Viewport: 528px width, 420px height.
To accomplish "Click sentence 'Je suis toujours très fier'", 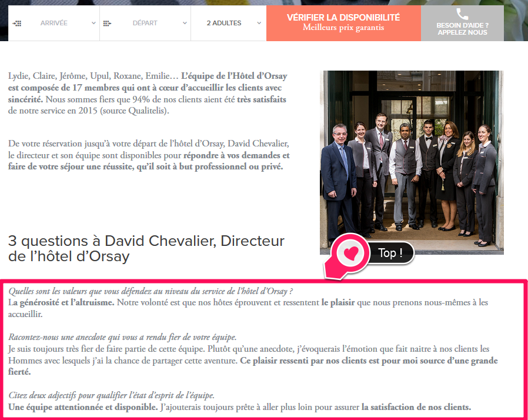I will coord(106,349).
